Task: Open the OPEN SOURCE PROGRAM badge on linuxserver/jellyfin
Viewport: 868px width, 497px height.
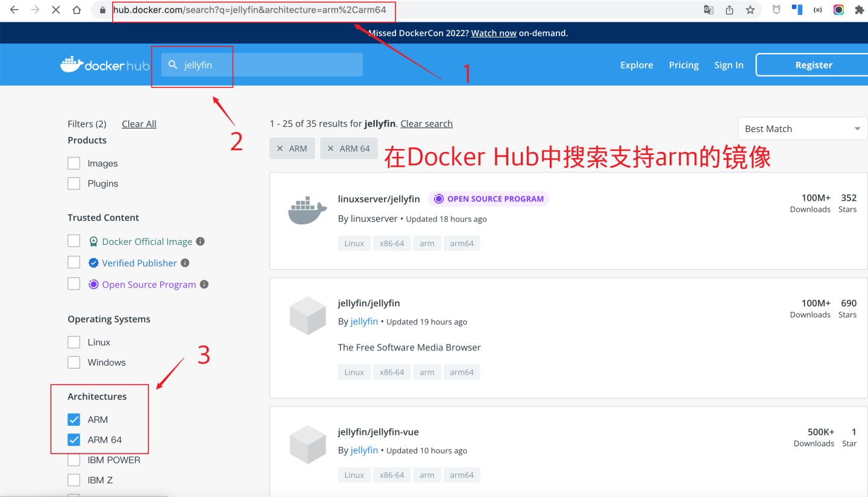Action: (488, 198)
